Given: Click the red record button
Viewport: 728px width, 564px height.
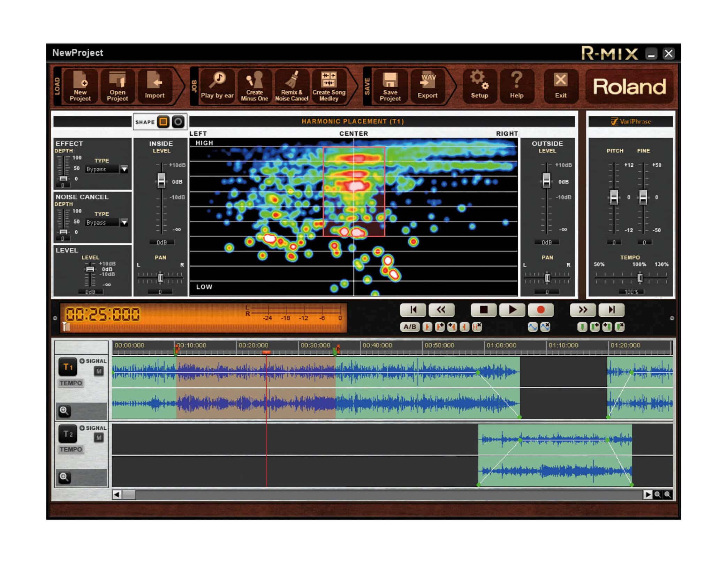Looking at the screenshot, I should 540,310.
